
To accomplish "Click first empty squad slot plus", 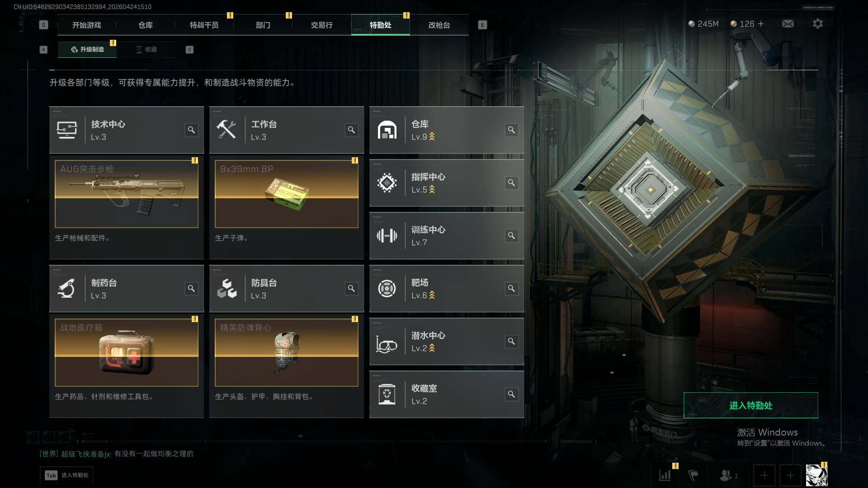I will (x=764, y=475).
